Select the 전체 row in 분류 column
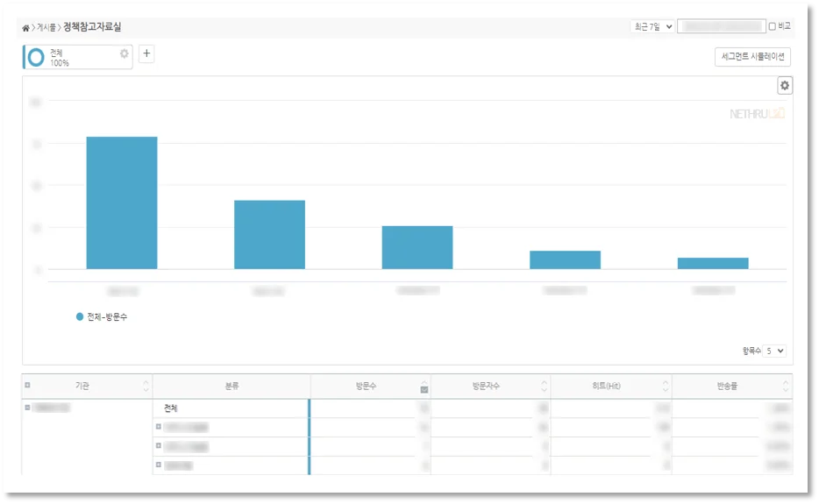 pyautogui.click(x=171, y=408)
